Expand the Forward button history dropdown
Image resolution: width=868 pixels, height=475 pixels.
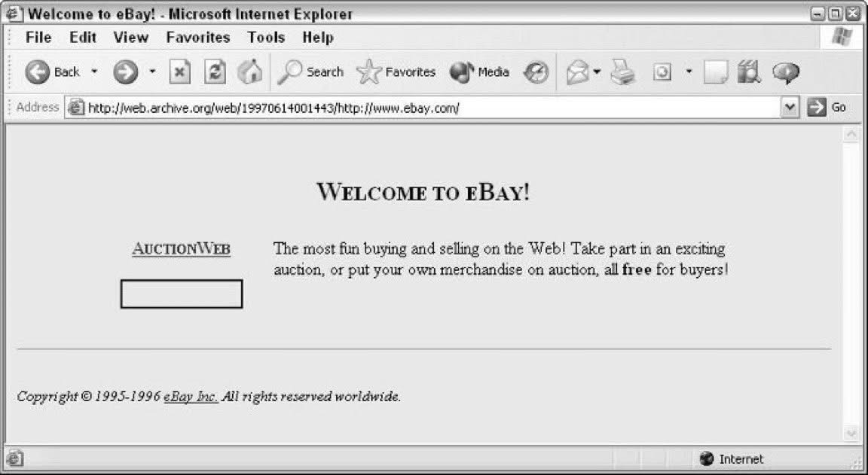(x=152, y=72)
